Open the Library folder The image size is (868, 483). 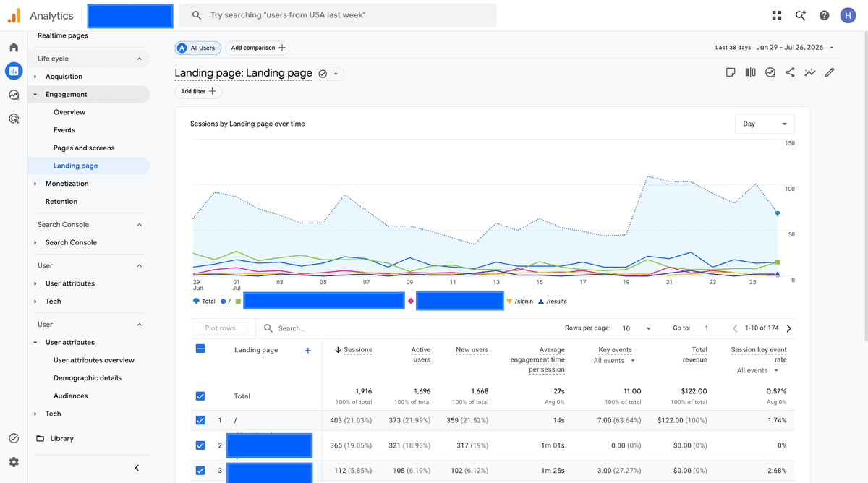pos(55,439)
